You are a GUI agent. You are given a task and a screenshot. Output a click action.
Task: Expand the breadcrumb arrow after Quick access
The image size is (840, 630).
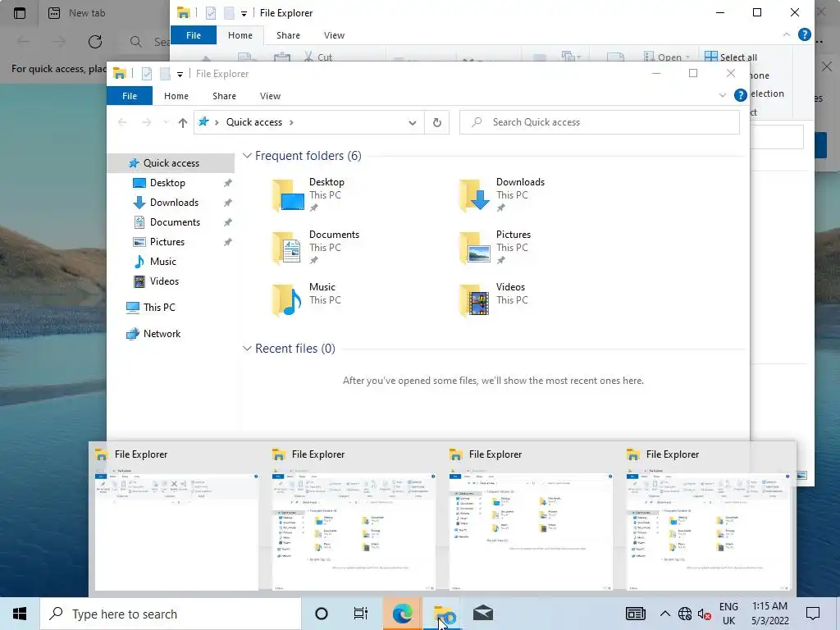click(x=291, y=123)
